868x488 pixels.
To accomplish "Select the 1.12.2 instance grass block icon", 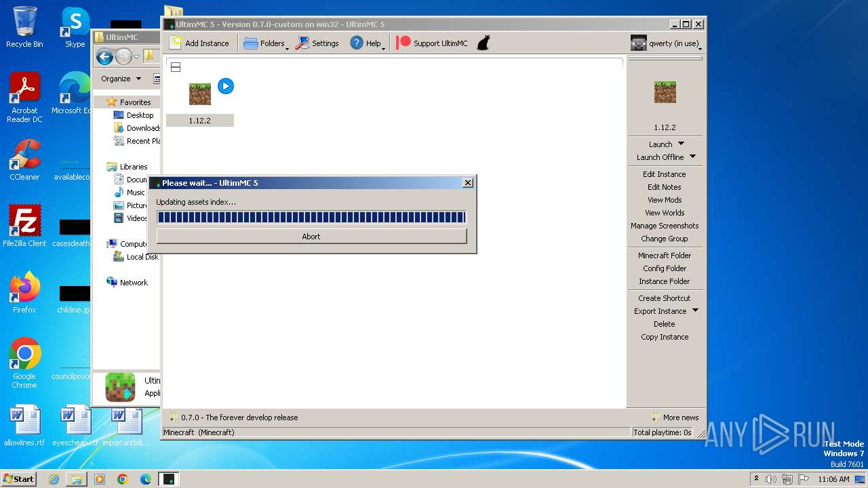I will coord(200,94).
